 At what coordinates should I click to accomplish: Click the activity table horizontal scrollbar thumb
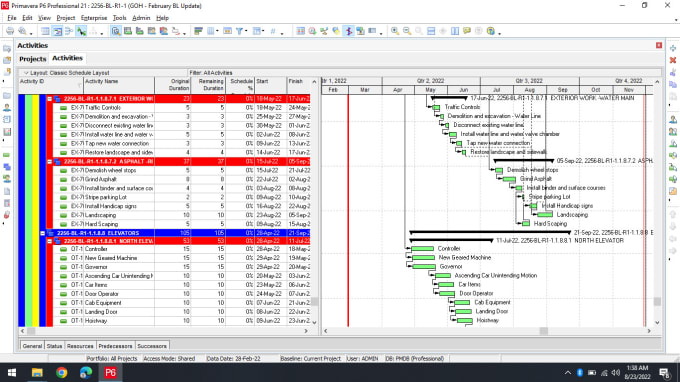(31, 331)
